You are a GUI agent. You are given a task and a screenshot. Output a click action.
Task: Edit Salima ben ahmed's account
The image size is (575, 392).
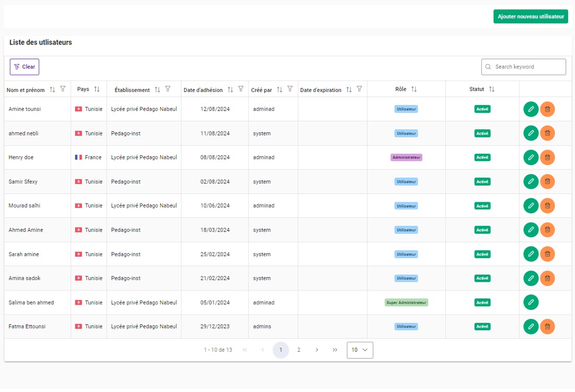531,303
